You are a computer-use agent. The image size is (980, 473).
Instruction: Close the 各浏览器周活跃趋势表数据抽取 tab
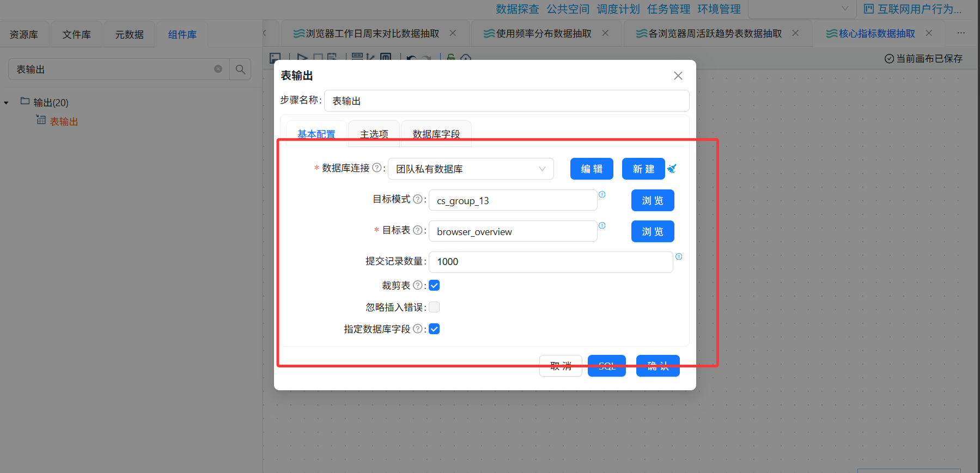pyautogui.click(x=795, y=33)
